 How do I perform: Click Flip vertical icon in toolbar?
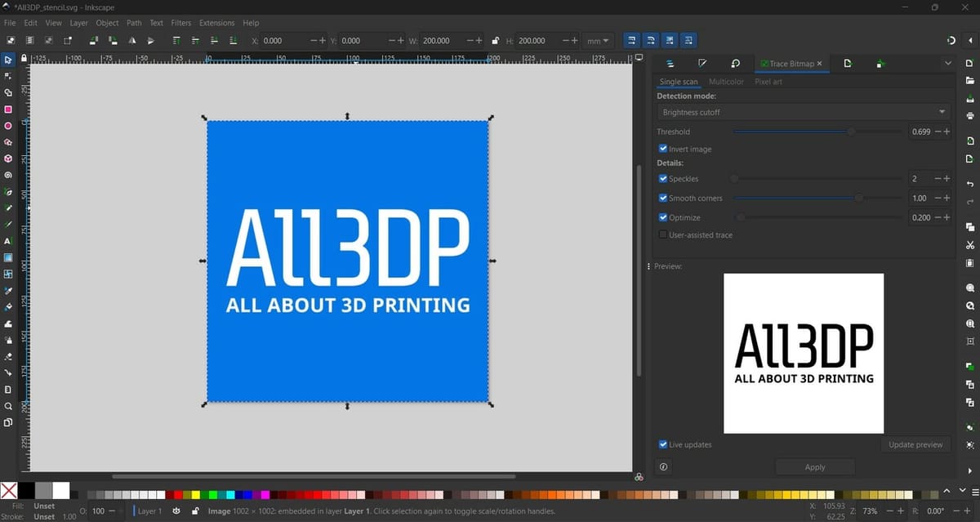(150, 40)
